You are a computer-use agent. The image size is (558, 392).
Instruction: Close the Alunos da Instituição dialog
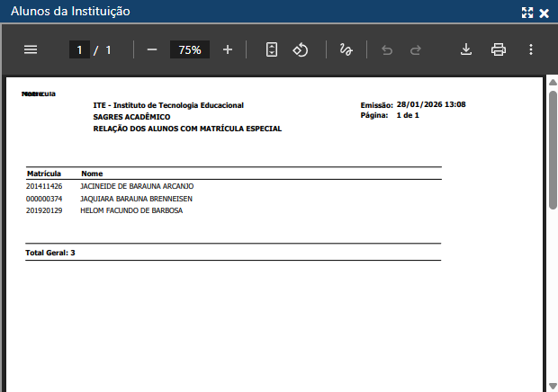click(x=544, y=13)
